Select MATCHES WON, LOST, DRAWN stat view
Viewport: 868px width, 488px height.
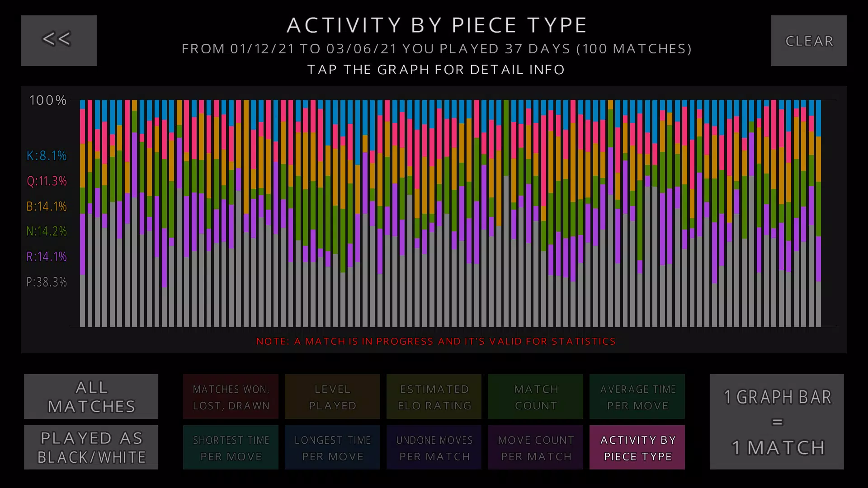(x=231, y=397)
